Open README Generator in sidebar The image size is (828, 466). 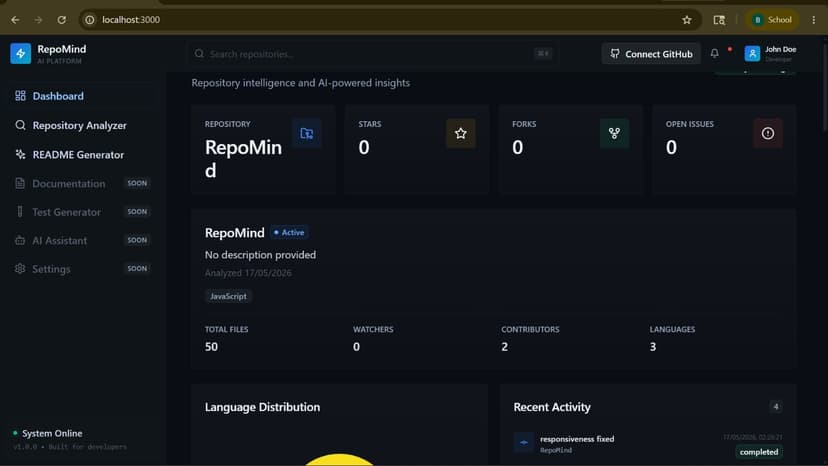[82, 155]
